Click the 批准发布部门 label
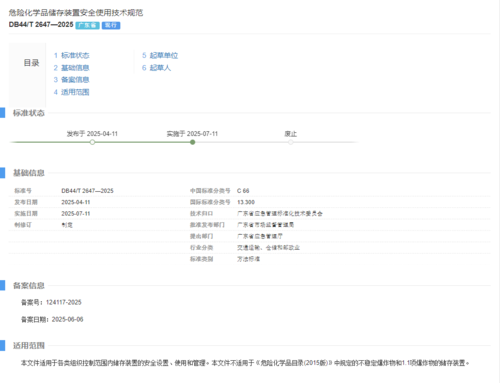 click(207, 225)
